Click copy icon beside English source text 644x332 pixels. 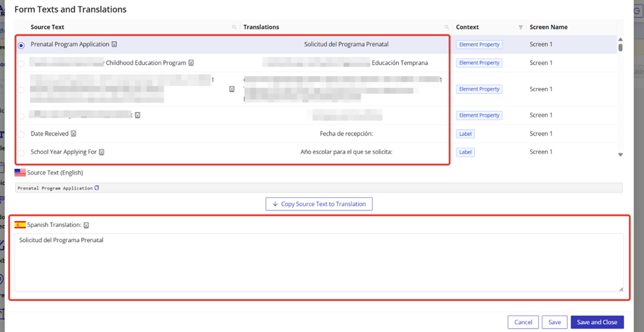97,188
